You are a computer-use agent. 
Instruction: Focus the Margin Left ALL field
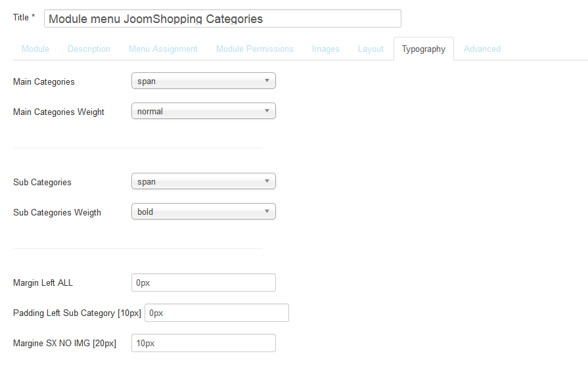point(203,282)
